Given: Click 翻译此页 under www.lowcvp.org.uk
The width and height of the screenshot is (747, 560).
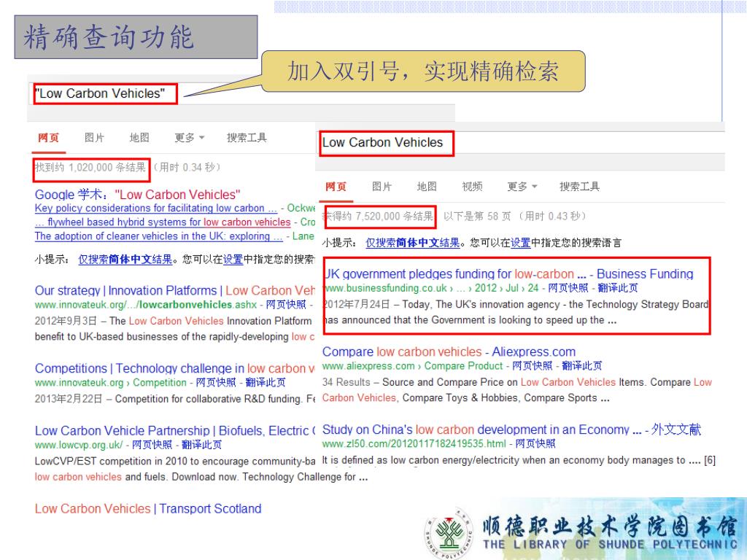Looking at the screenshot, I should tap(201, 445).
